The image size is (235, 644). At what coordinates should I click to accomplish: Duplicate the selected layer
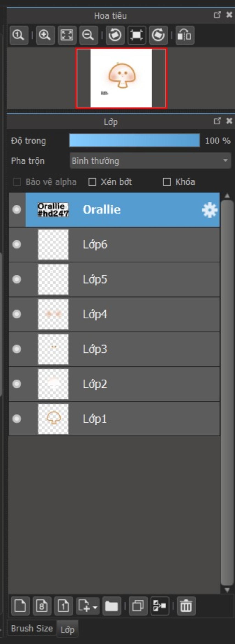click(x=138, y=606)
